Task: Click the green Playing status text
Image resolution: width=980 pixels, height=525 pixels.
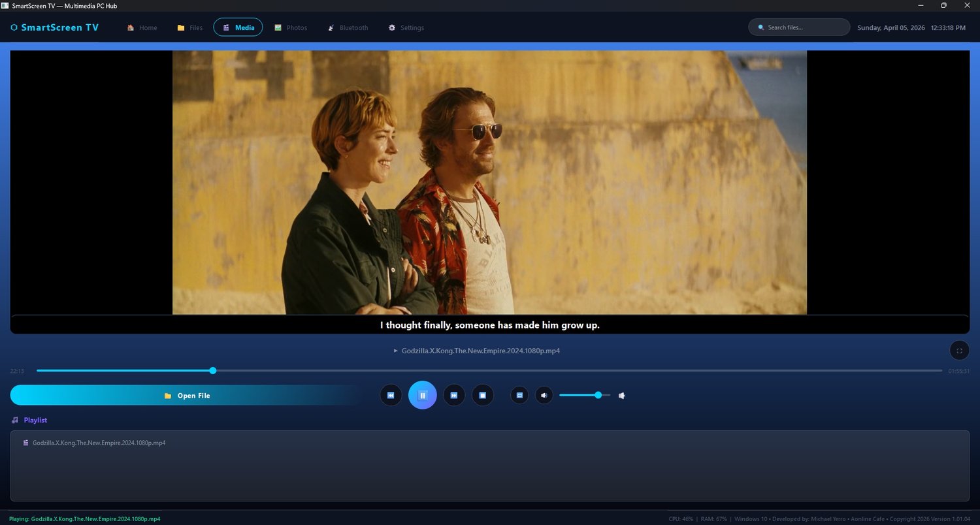Action: 85,519
